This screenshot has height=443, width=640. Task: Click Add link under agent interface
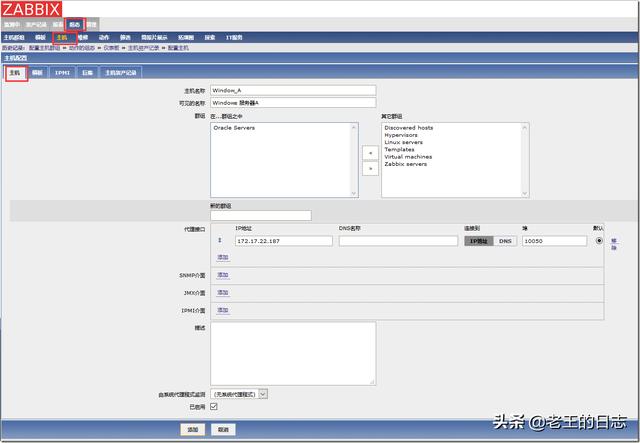click(x=223, y=257)
